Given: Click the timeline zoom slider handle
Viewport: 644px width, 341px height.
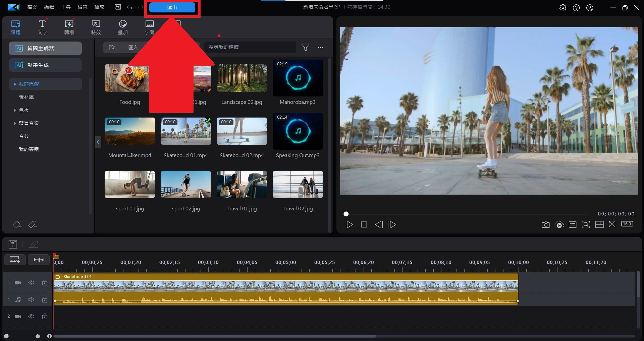Looking at the screenshot, I should coord(38,336).
